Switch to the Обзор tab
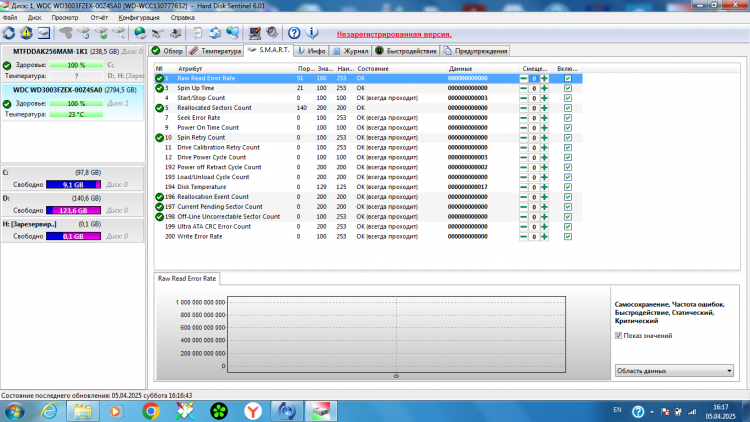Viewport: 750px width, 422px height. click(167, 51)
